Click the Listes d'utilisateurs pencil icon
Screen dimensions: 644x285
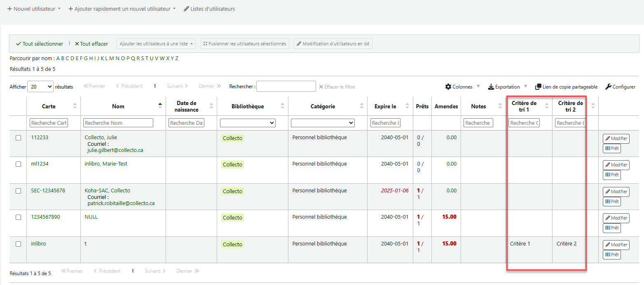click(x=186, y=9)
